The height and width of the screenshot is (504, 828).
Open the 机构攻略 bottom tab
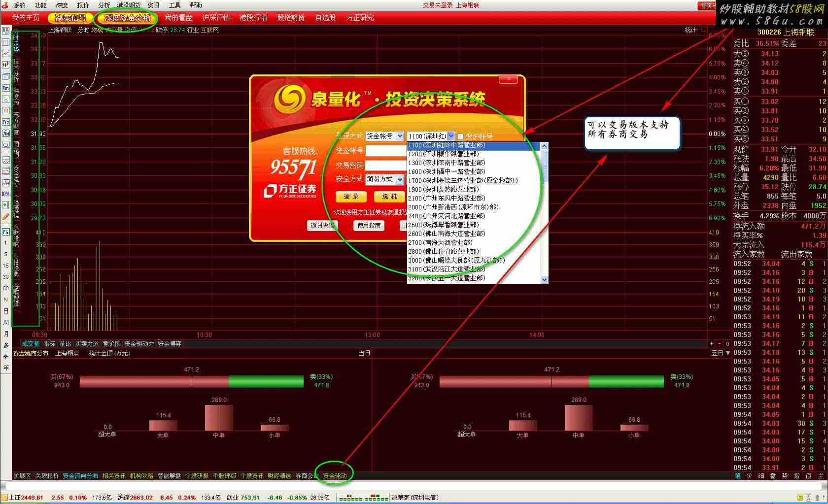141,476
